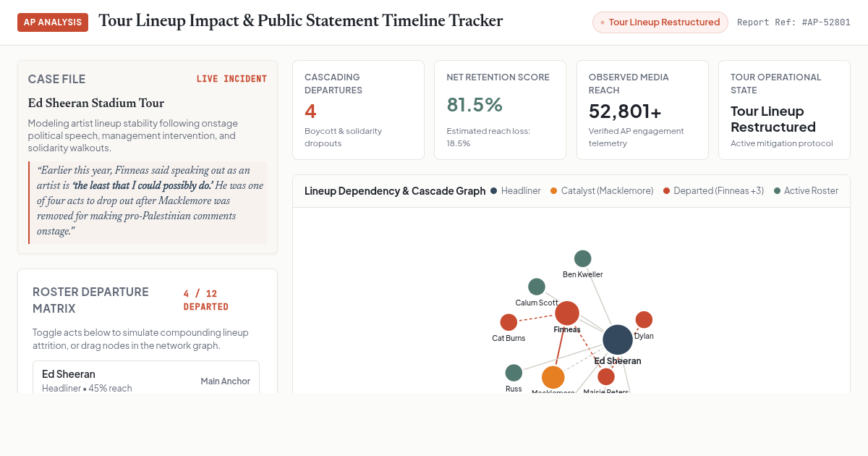The image size is (868, 456).
Task: Select the Russ roster node
Action: coord(514,373)
